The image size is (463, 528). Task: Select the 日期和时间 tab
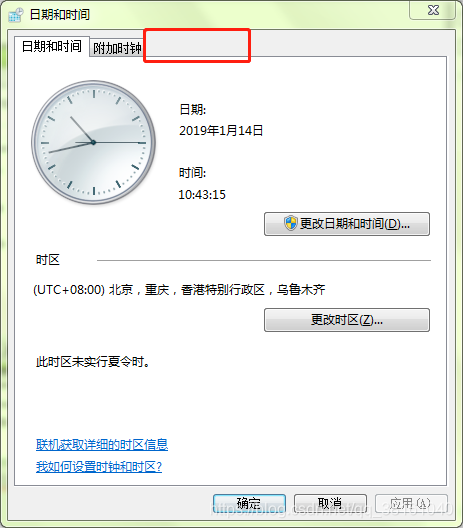pyautogui.click(x=52, y=46)
